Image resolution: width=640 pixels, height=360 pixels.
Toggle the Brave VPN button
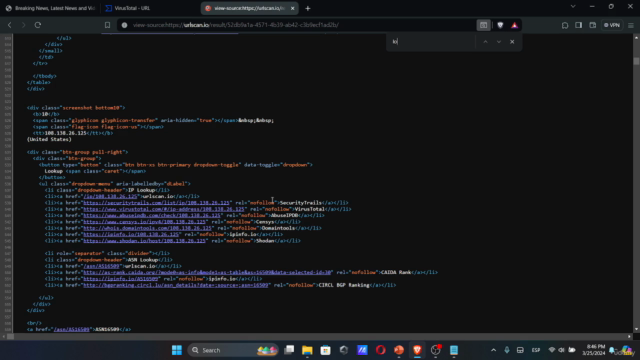click(612, 25)
